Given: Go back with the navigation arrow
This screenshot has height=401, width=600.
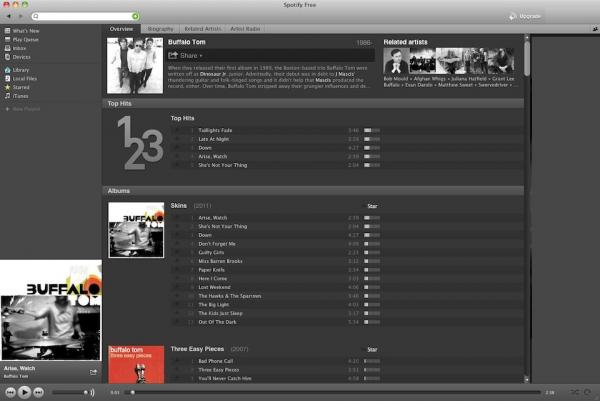Looking at the screenshot, I should click(x=8, y=16).
